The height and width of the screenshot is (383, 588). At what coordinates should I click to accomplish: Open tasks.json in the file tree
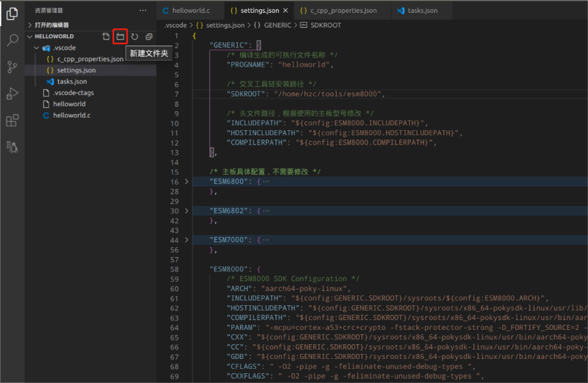91,81
